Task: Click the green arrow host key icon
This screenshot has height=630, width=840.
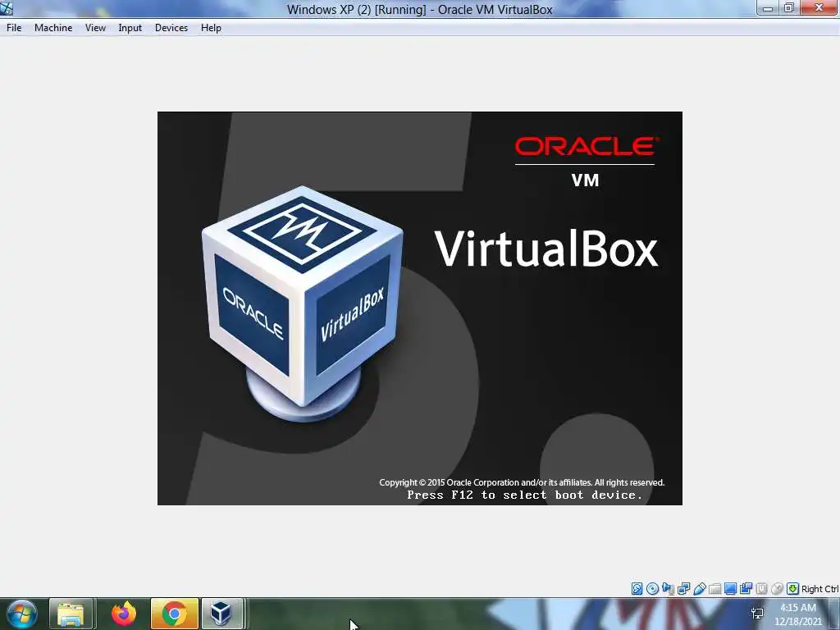Action: point(793,589)
